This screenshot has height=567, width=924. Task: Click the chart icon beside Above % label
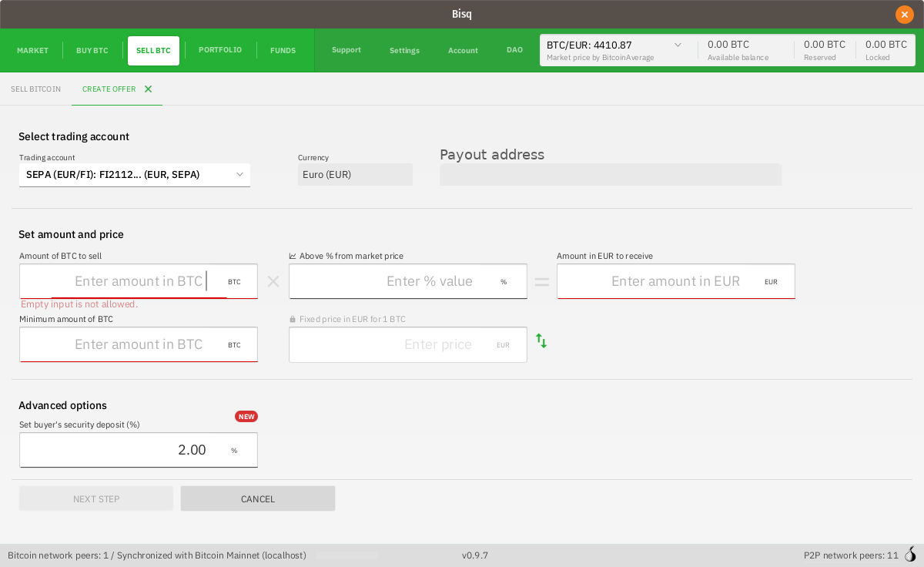coord(293,256)
